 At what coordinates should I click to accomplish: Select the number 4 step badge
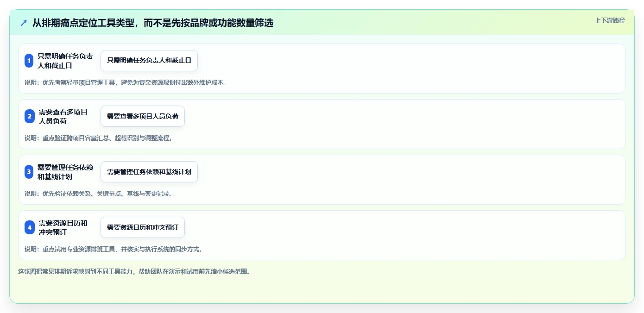click(x=30, y=227)
